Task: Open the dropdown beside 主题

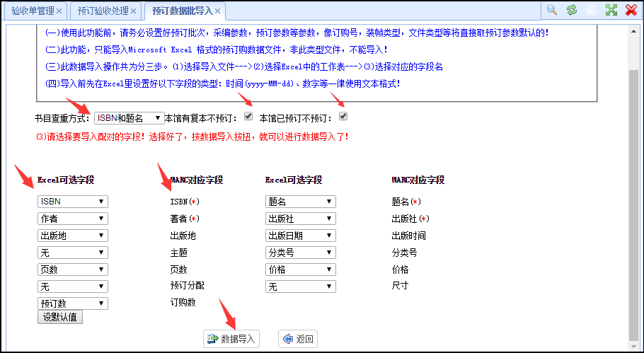Action: 73,253
